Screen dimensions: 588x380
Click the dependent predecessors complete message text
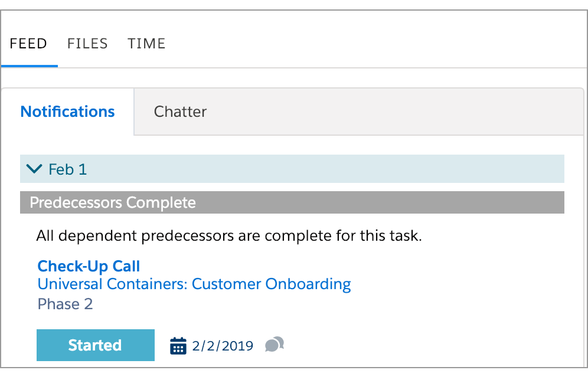coord(229,235)
